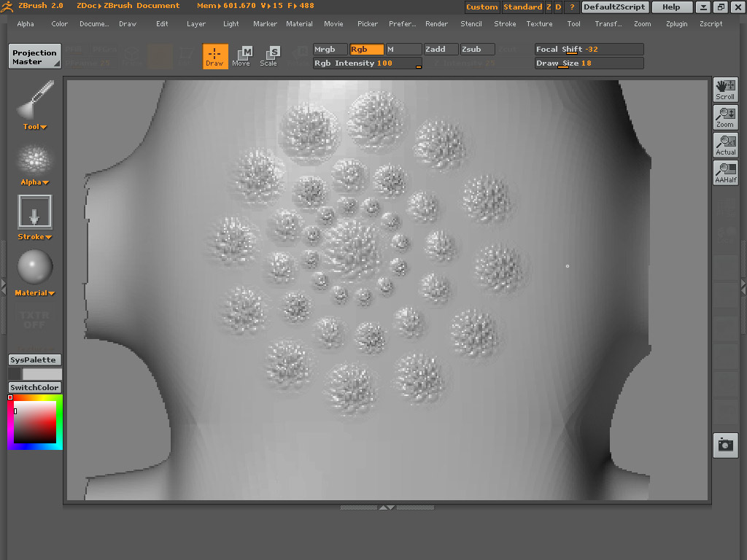Click the camera snapshot icon

pyautogui.click(x=725, y=445)
